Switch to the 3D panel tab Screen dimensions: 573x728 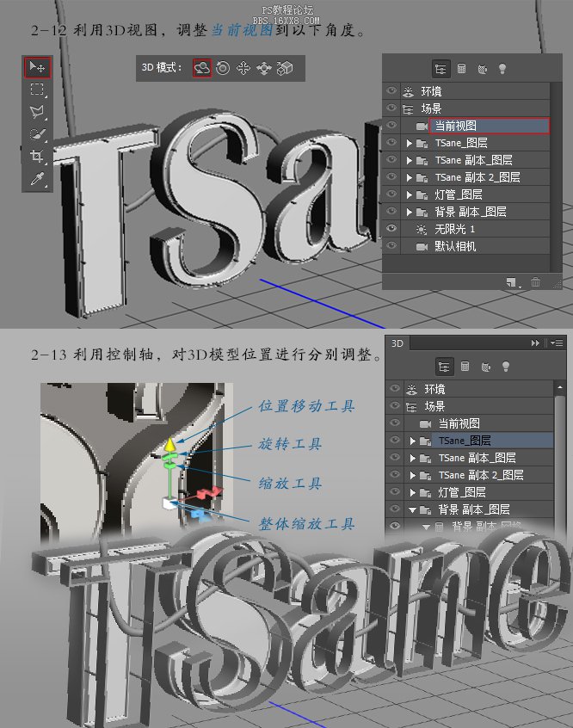pos(397,343)
